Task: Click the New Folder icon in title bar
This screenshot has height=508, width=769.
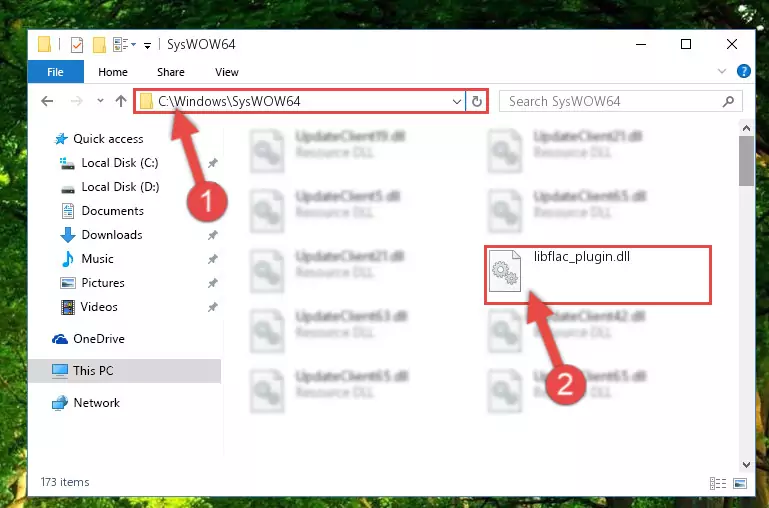Action: pos(99,45)
